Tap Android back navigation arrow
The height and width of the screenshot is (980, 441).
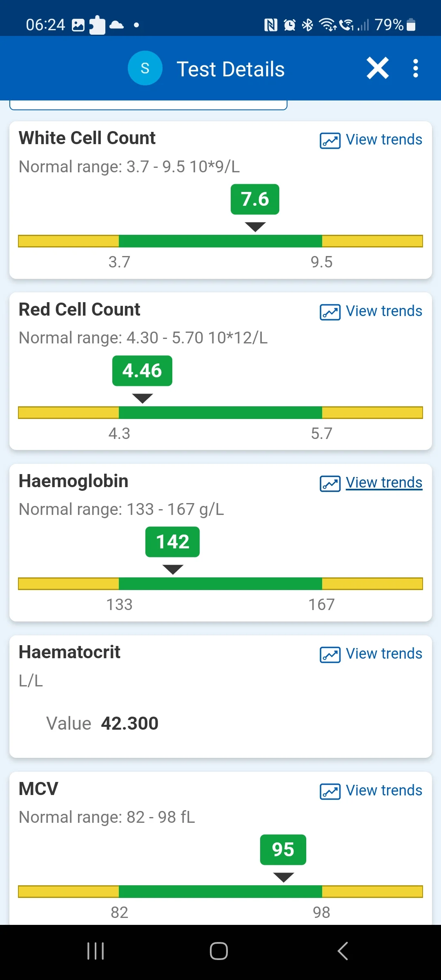[x=343, y=951]
